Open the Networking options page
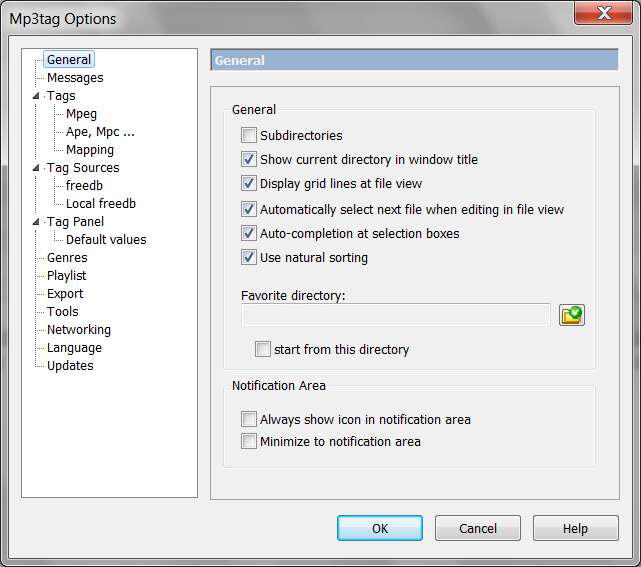The width and height of the screenshot is (641, 567). click(79, 329)
